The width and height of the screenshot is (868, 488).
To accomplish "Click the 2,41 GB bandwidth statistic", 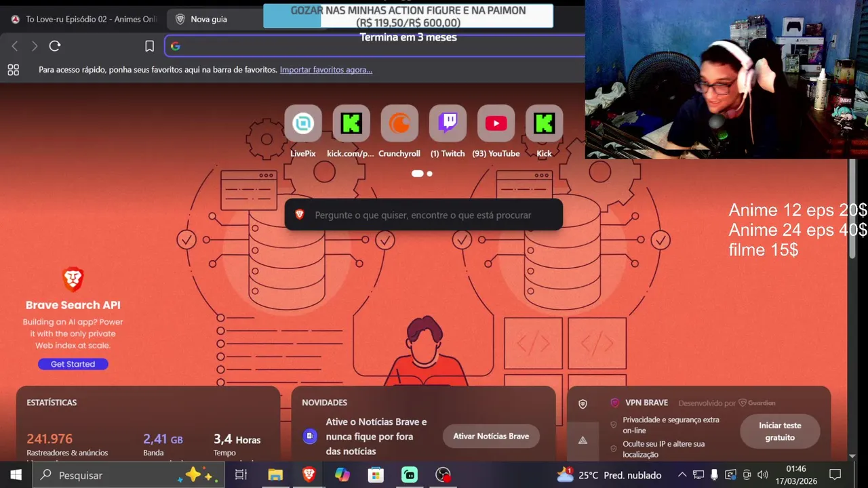I will pos(163,439).
